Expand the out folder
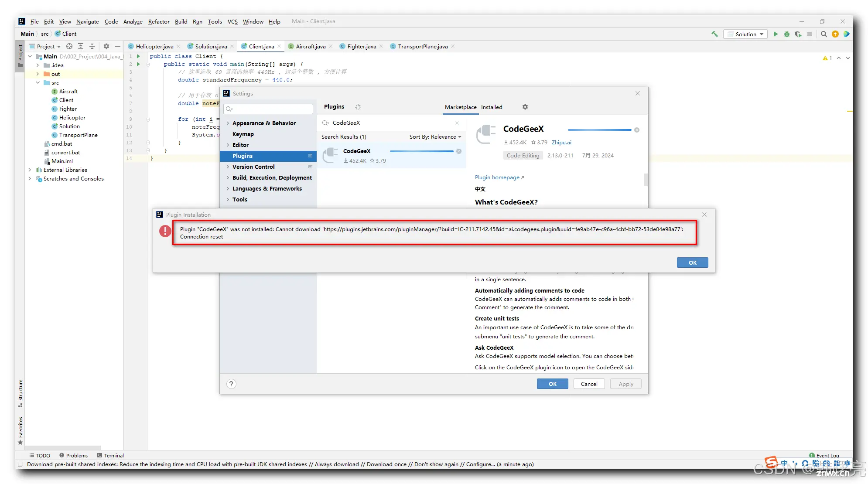The height and width of the screenshot is (484, 868). point(38,74)
